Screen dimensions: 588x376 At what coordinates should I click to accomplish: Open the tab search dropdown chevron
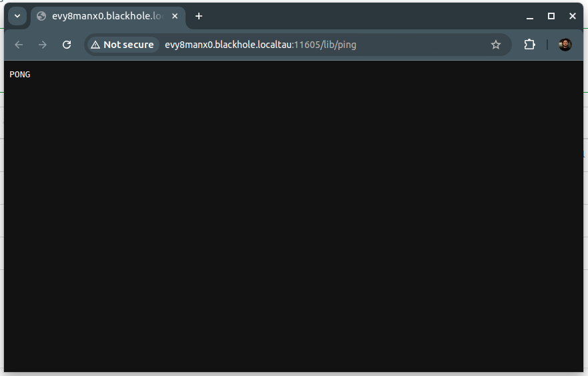tap(17, 16)
